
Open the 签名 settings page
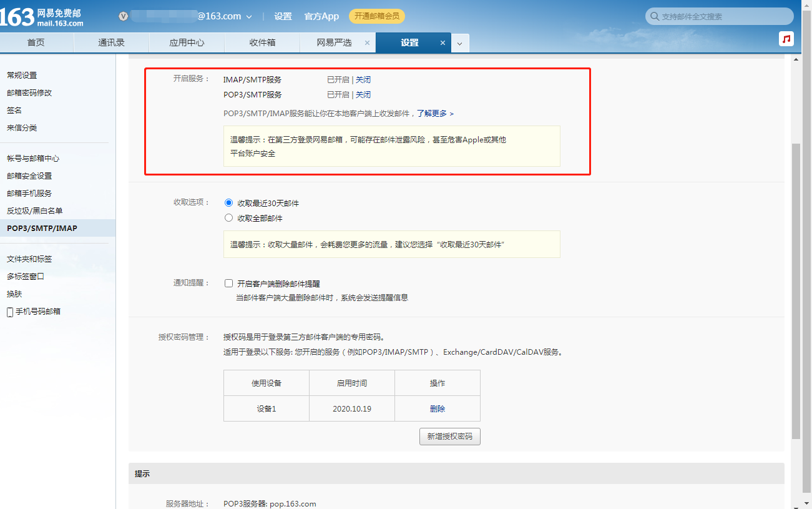[14, 111]
